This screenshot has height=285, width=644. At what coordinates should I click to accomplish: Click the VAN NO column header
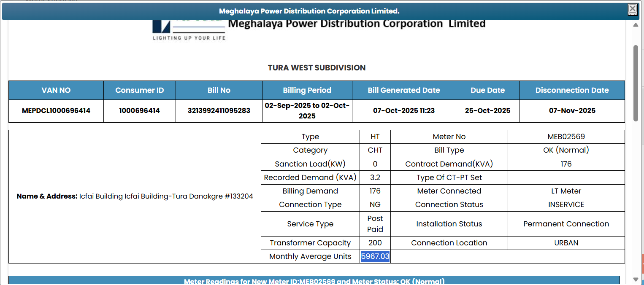56,90
